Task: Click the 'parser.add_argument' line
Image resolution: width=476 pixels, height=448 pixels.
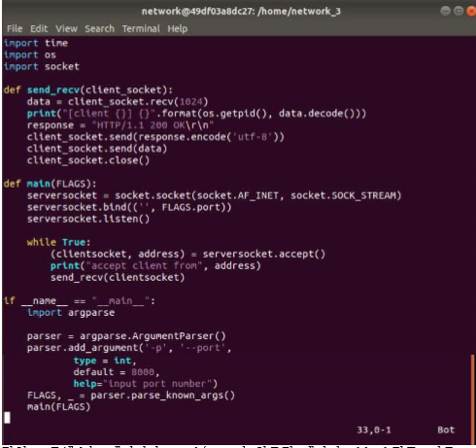Action: (x=129, y=348)
